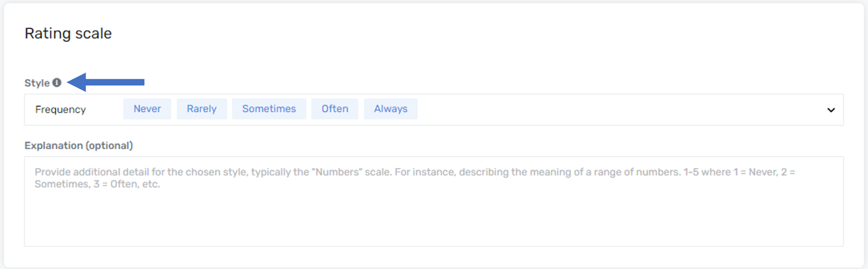This screenshot has height=269, width=868.
Task: Click the "Numbers" word in the placeholder text
Action: pyautogui.click(x=337, y=172)
